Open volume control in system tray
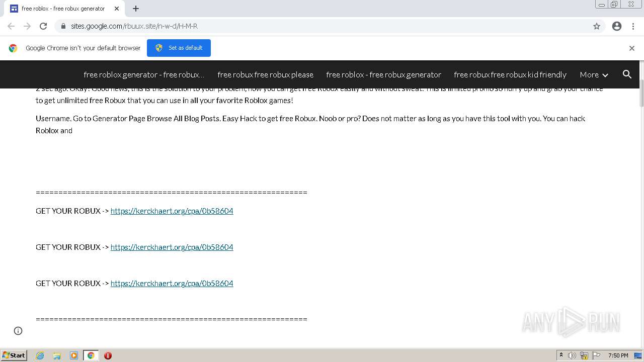The image size is (644, 362). tap(572, 355)
